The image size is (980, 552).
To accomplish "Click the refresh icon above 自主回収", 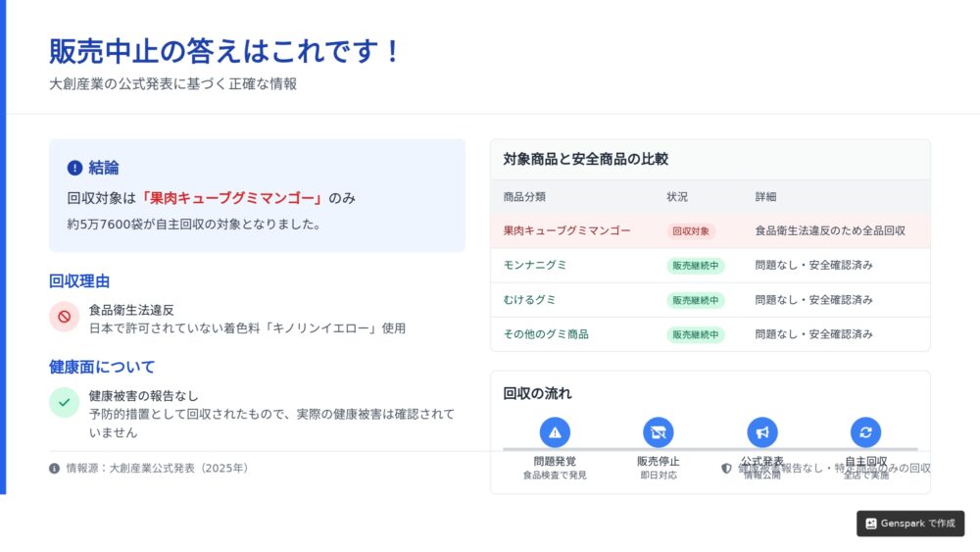I will tap(865, 432).
